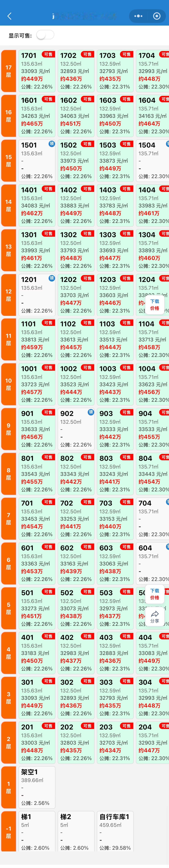
Task: Tap the 可售 badge on unit 202
Action: click(87, 726)
